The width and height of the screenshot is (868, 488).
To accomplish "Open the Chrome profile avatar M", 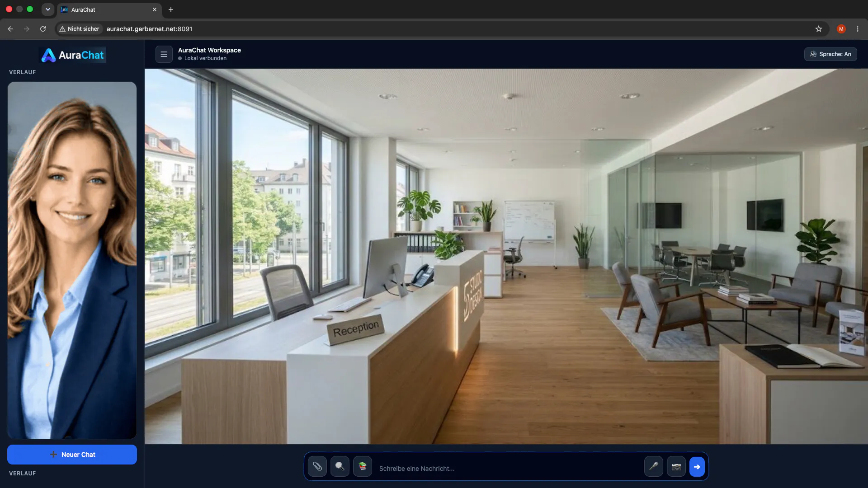I will point(841,29).
